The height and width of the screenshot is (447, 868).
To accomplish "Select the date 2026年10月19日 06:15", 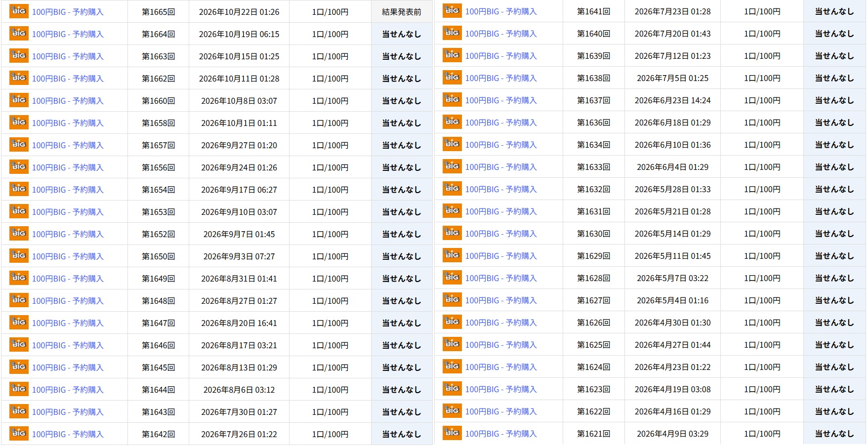I will click(239, 34).
